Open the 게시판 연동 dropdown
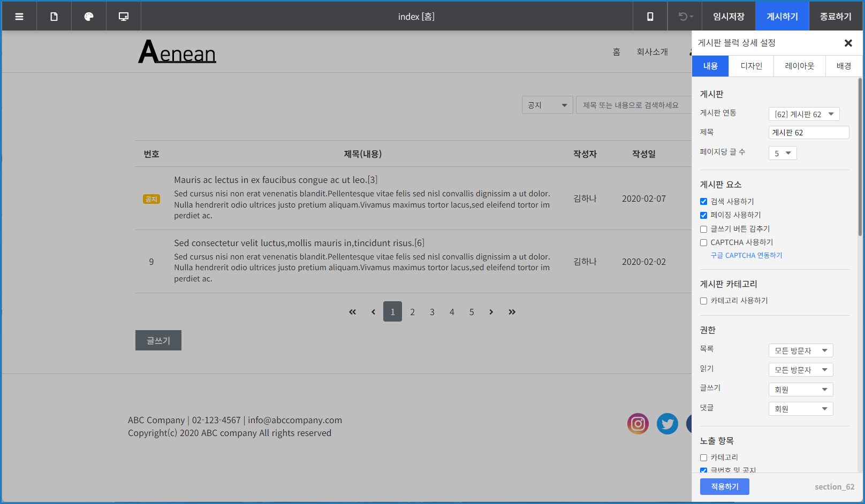 803,114
